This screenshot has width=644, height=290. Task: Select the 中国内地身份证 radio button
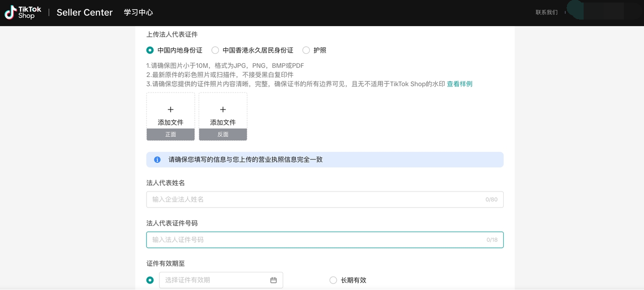pyautogui.click(x=150, y=50)
